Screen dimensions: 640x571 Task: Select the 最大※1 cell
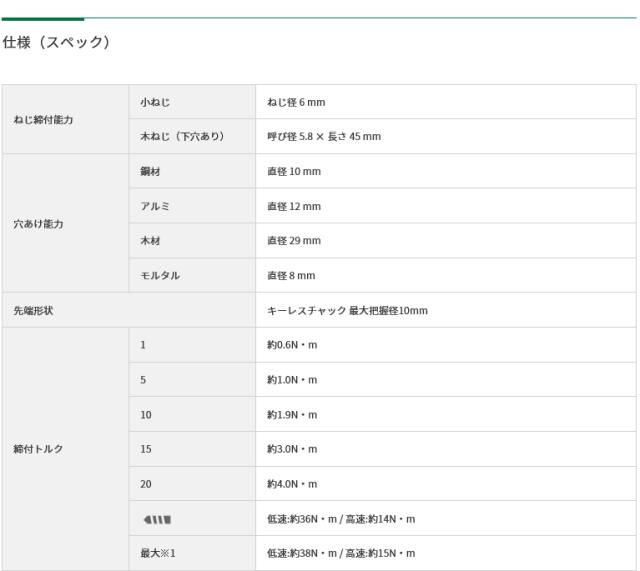192,553
